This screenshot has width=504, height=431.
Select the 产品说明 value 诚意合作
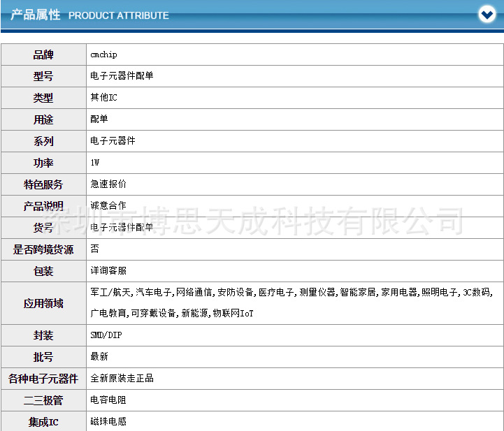point(108,205)
